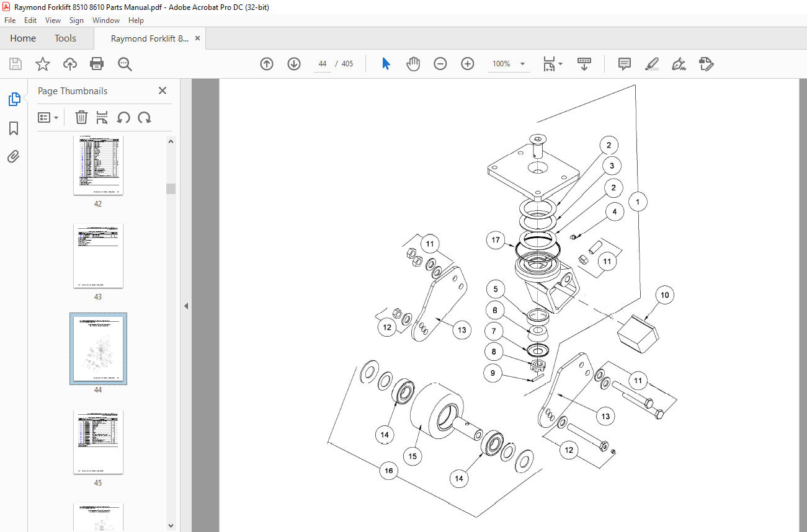Image resolution: width=807 pixels, height=532 pixels.
Task: Click the share/send file icon in toolbar
Action: pos(706,64)
